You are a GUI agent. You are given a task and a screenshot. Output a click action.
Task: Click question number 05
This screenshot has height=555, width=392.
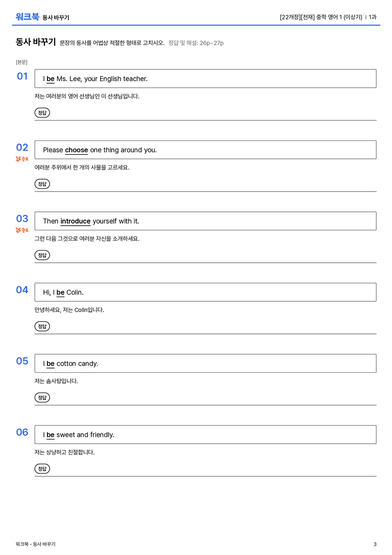(x=22, y=360)
